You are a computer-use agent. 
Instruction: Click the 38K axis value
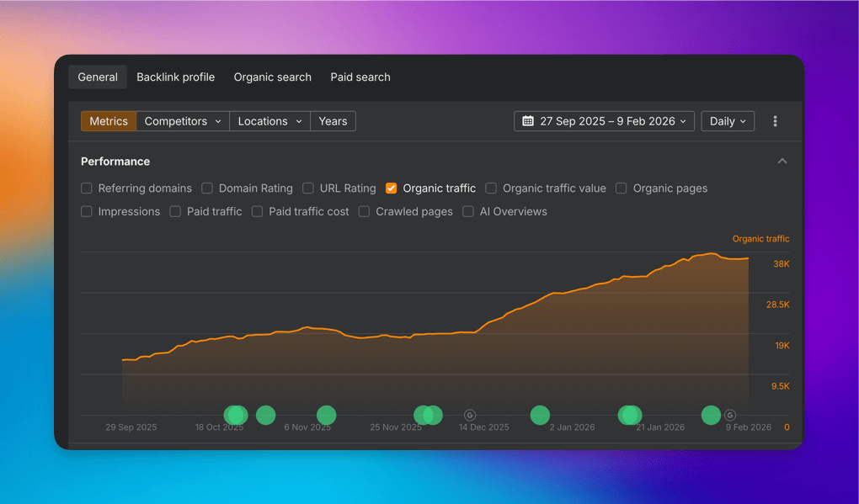782,263
